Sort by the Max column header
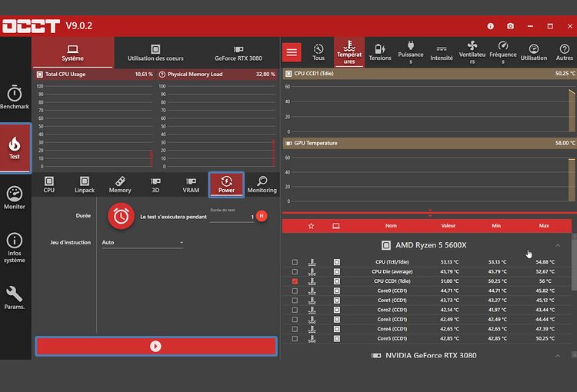The height and width of the screenshot is (392, 577). coord(544,226)
